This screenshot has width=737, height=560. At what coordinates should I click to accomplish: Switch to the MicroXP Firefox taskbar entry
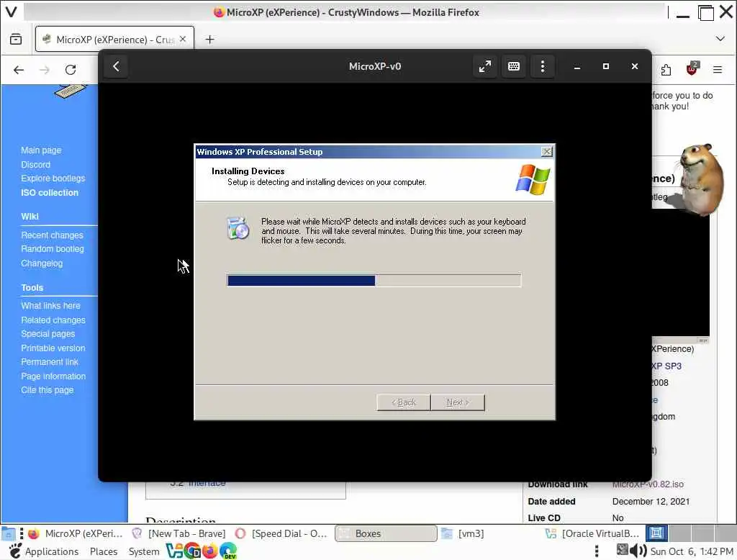click(75, 533)
